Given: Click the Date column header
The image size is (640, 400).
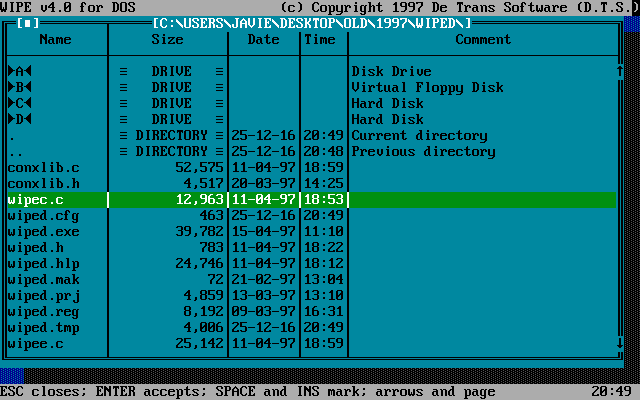Looking at the screenshot, I should 264,39.
